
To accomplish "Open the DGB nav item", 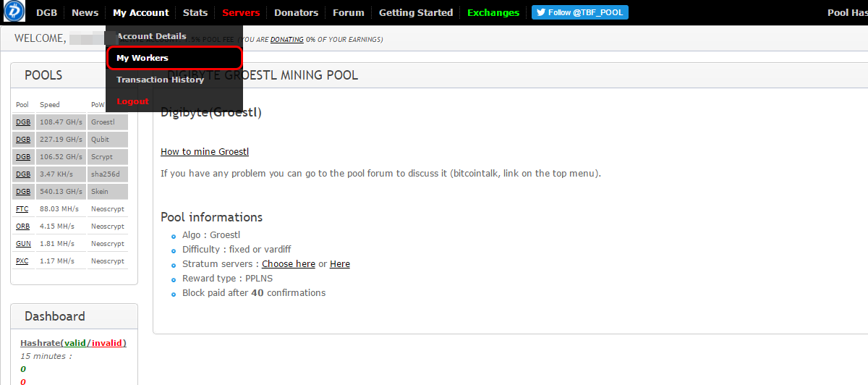I will click(x=46, y=12).
